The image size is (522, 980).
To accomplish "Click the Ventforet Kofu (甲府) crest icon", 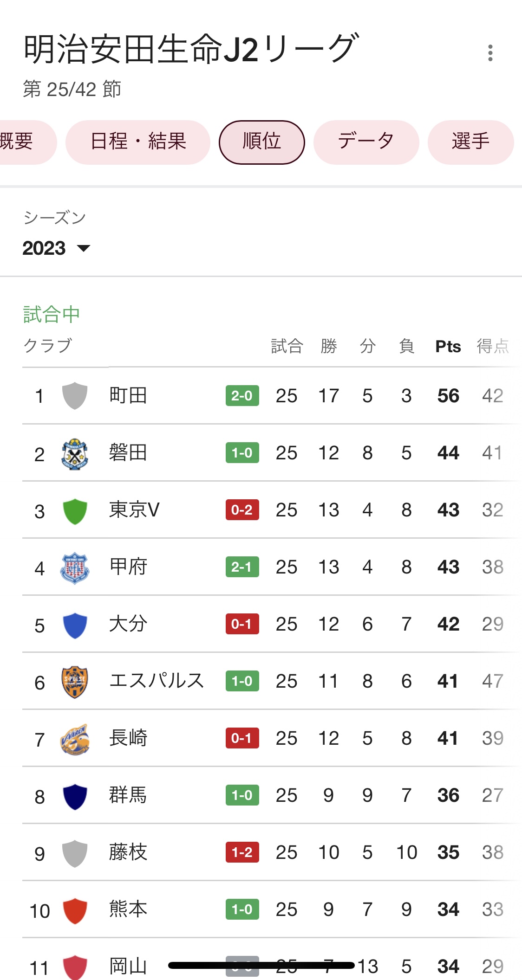I will 75,567.
